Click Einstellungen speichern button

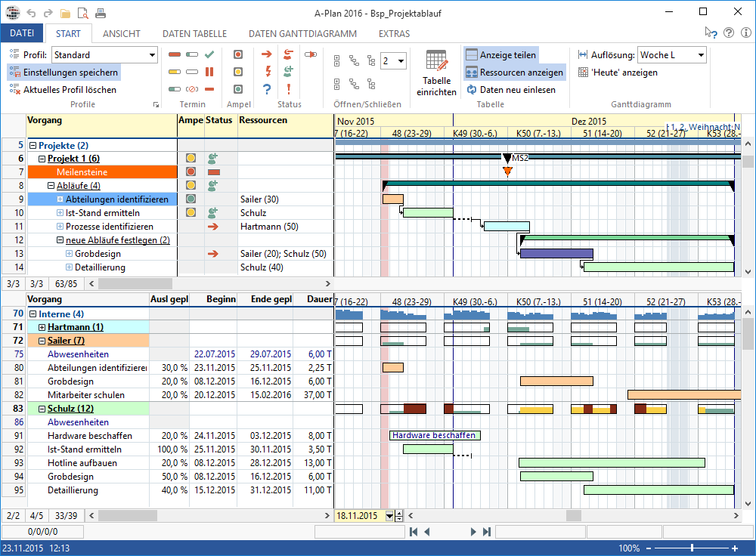coord(64,73)
